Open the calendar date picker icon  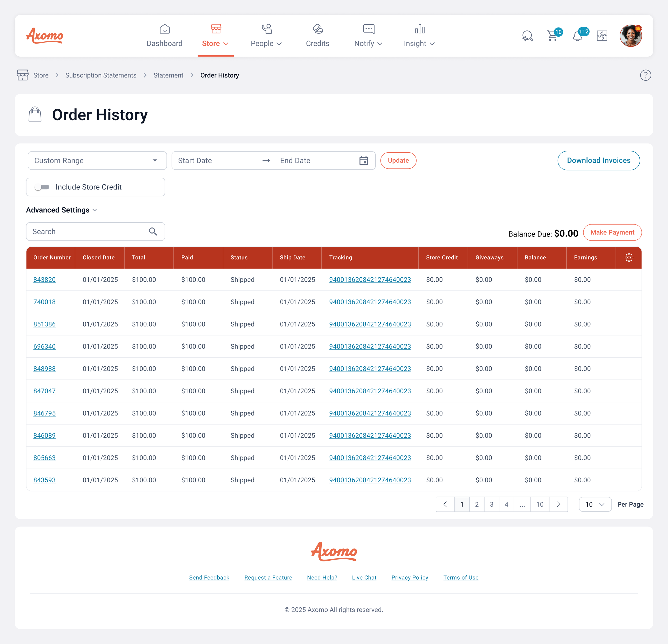point(364,161)
